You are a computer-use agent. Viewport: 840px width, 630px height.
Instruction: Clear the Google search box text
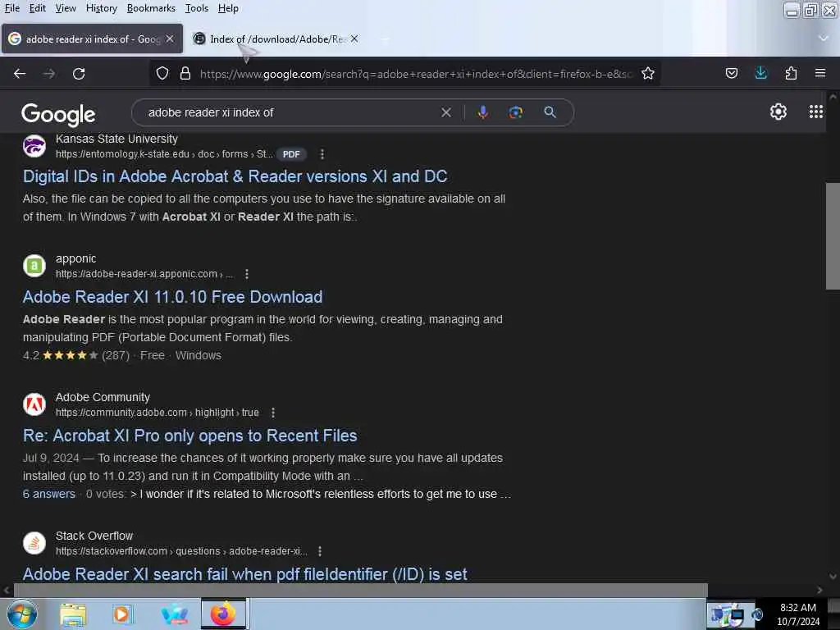pos(445,112)
